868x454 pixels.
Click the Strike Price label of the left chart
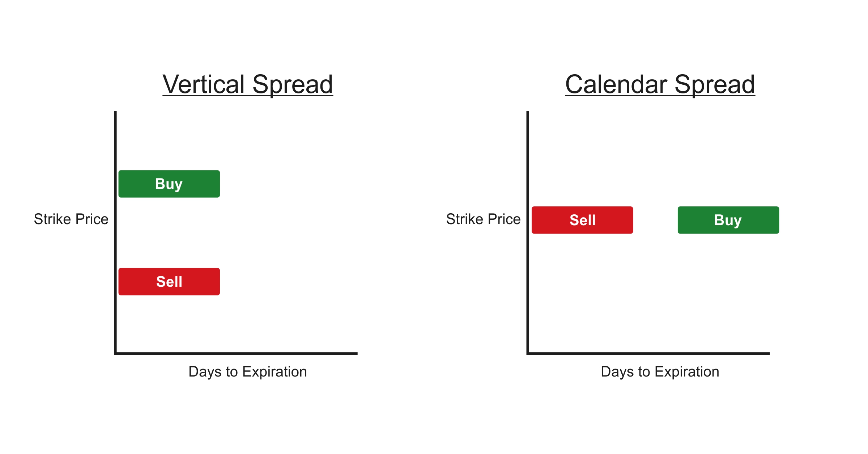tap(71, 219)
